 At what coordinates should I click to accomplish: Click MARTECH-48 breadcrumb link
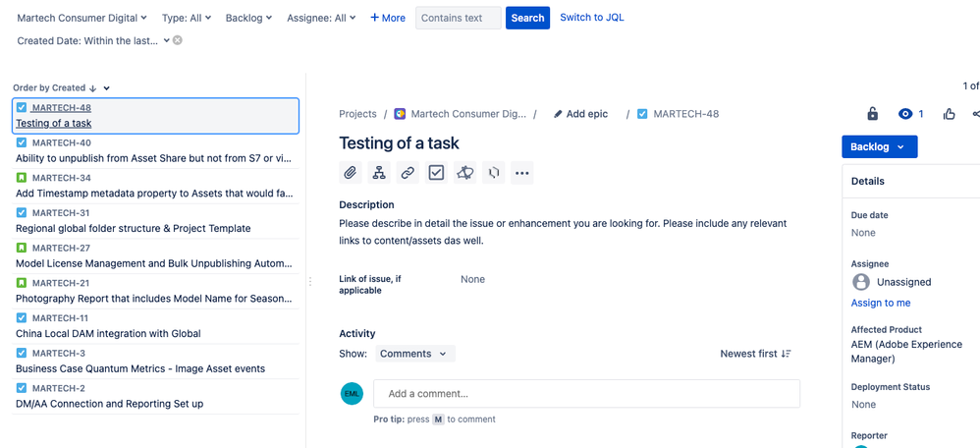(686, 114)
